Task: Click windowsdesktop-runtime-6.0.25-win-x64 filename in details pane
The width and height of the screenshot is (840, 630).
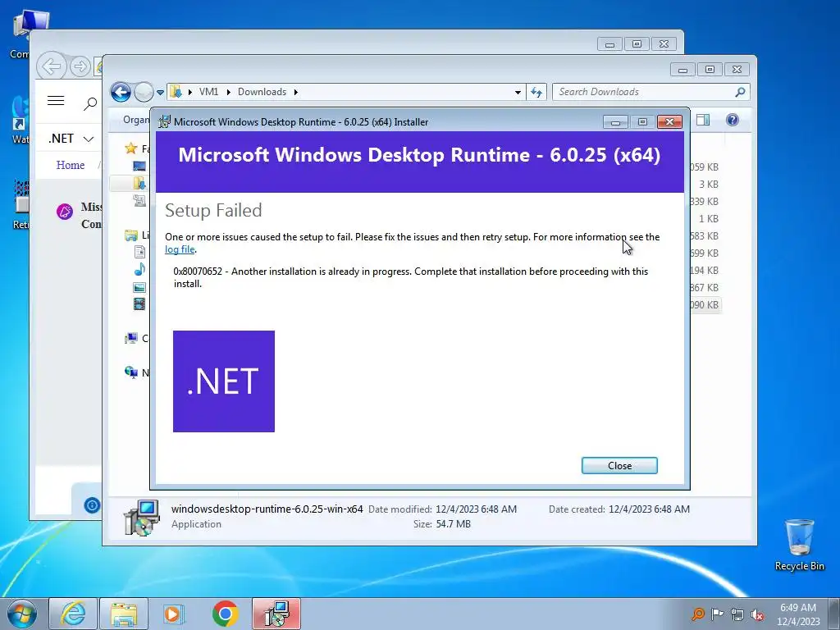Action: 267,509
